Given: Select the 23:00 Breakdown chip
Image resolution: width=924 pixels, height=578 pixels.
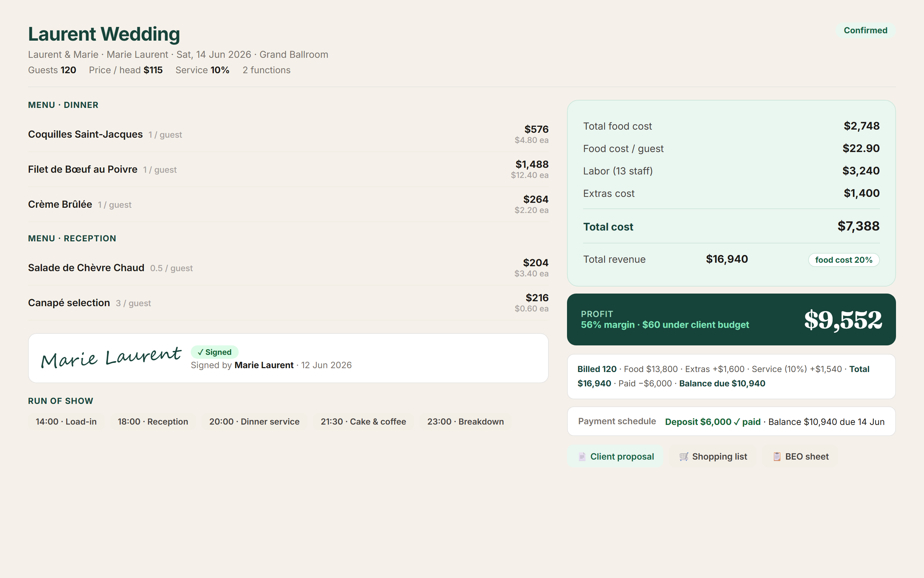Looking at the screenshot, I should [x=465, y=422].
